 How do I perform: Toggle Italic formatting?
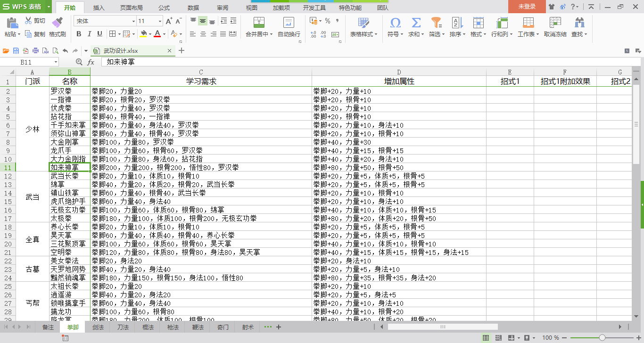89,34
